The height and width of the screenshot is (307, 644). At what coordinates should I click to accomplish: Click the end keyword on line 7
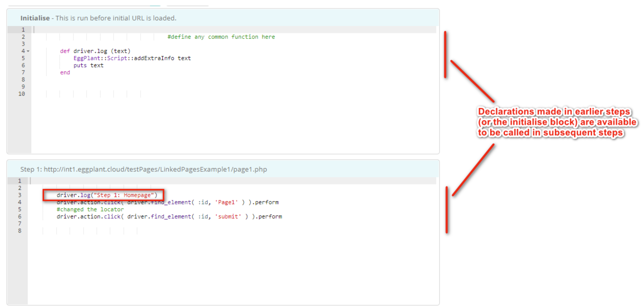(x=65, y=72)
